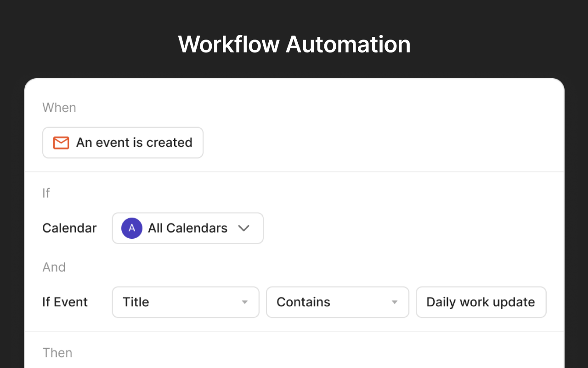588x368 pixels.
Task: Click the Contains dropdown arrow
Action: 394,302
